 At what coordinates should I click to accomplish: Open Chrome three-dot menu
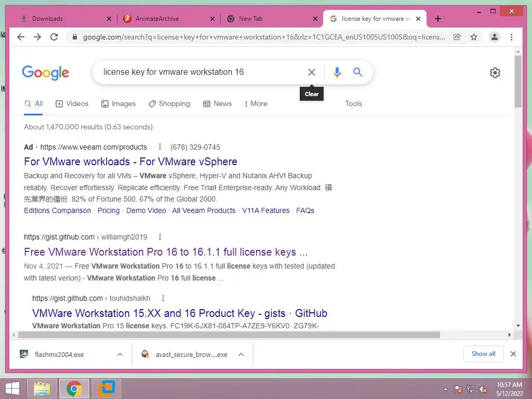click(511, 37)
